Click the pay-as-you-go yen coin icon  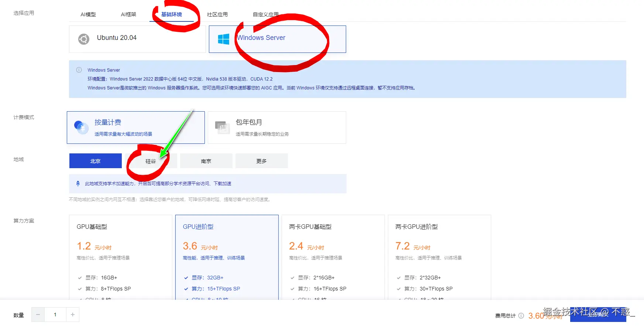pyautogui.click(x=81, y=128)
